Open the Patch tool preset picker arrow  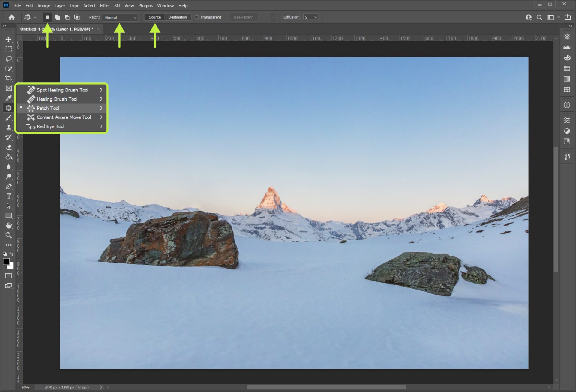[x=35, y=17]
